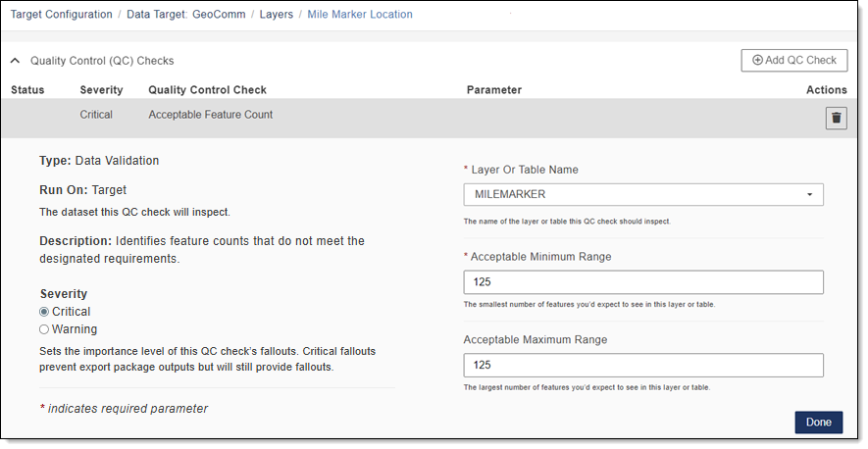Viewport: 868px width, 449px height.
Task: Navigate to the Layers breadcrumb
Action: pyautogui.click(x=276, y=15)
